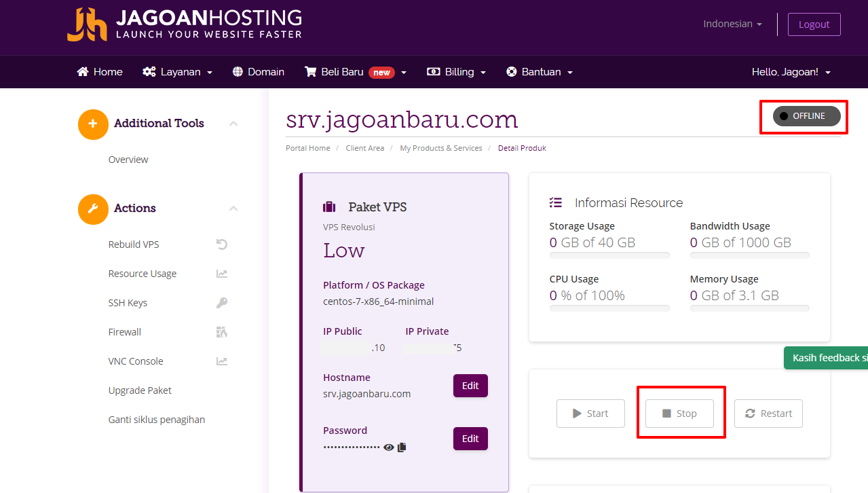Expand the Billing dropdown menu

tap(456, 72)
